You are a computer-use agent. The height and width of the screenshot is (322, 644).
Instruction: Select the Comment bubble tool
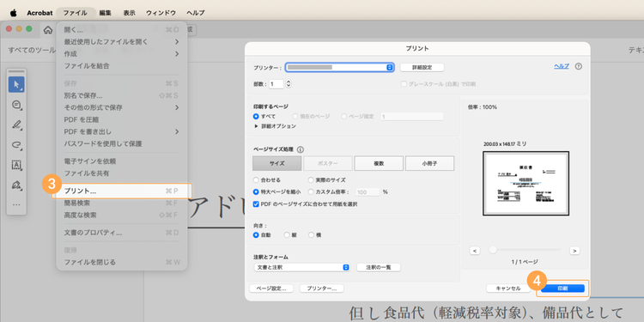16,105
